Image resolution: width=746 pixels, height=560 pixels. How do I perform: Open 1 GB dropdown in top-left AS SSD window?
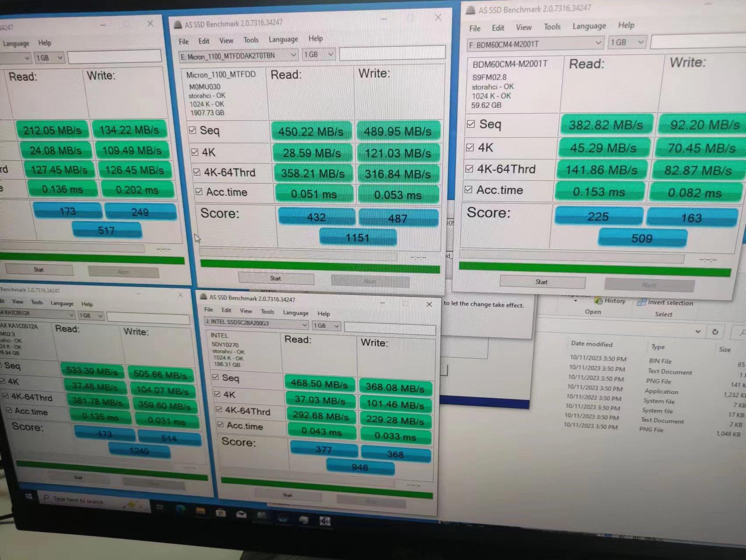pos(49,58)
